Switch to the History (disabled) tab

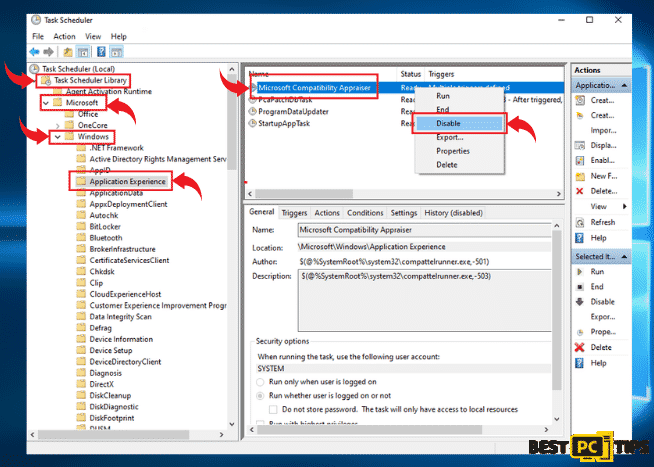(453, 213)
